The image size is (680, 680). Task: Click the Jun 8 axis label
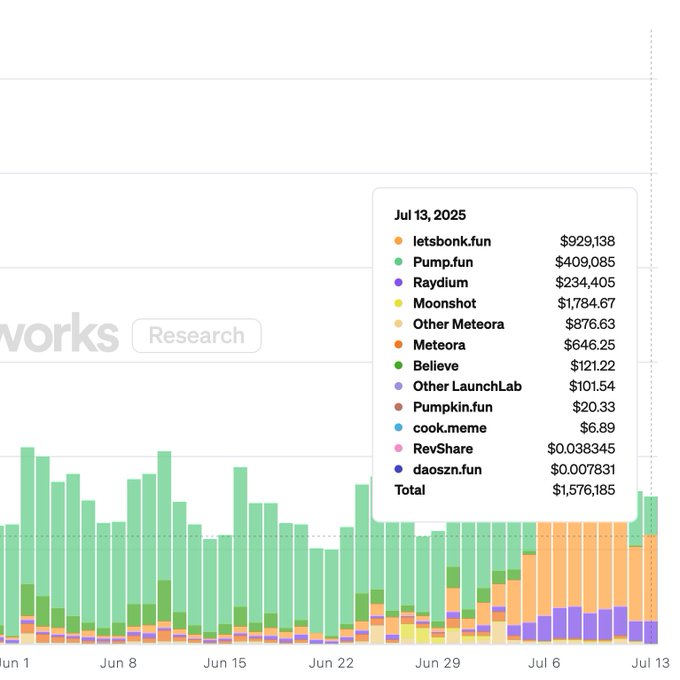(x=118, y=662)
